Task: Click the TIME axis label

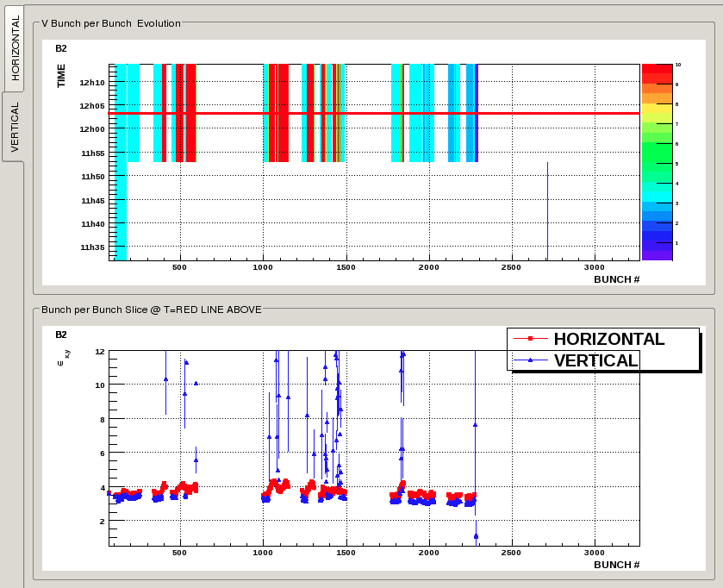Action: click(61, 76)
